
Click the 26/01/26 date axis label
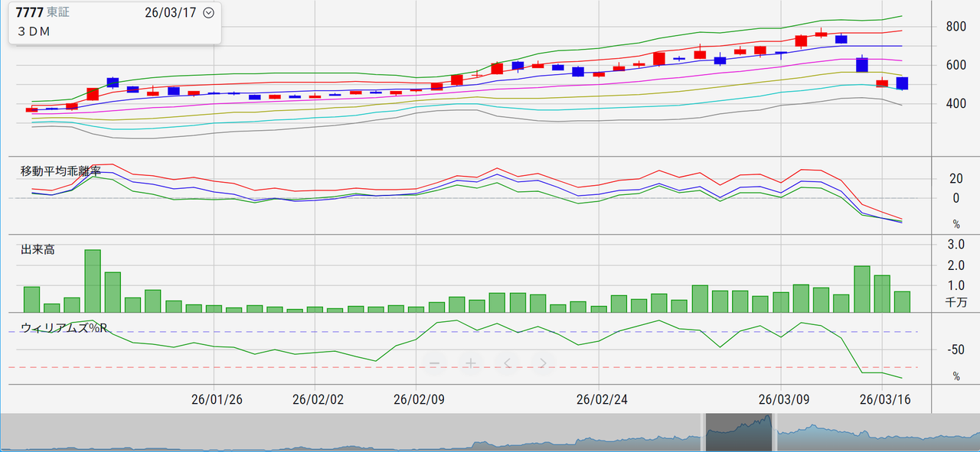pyautogui.click(x=217, y=398)
